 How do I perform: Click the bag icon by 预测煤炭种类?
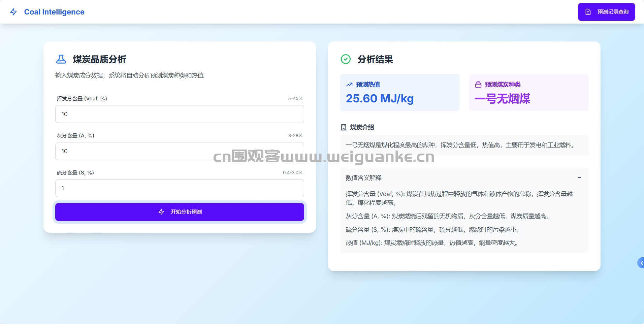coord(478,85)
